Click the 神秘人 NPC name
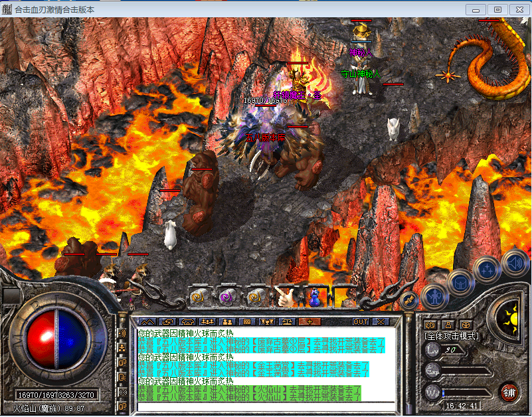This screenshot has width=532, height=417. click(x=361, y=52)
